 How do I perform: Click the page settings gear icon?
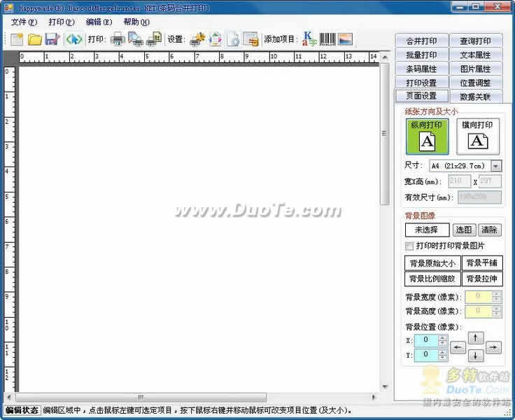pyautogui.click(x=234, y=39)
